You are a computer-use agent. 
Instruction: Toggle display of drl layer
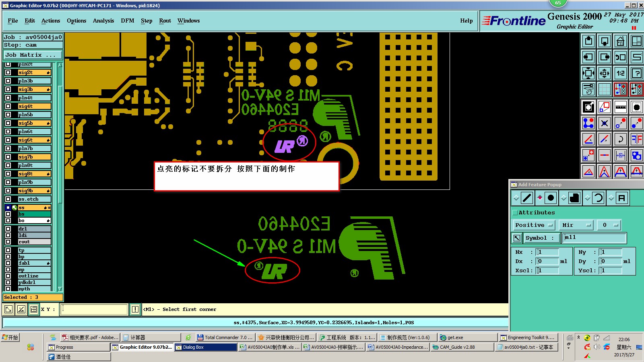click(8, 229)
